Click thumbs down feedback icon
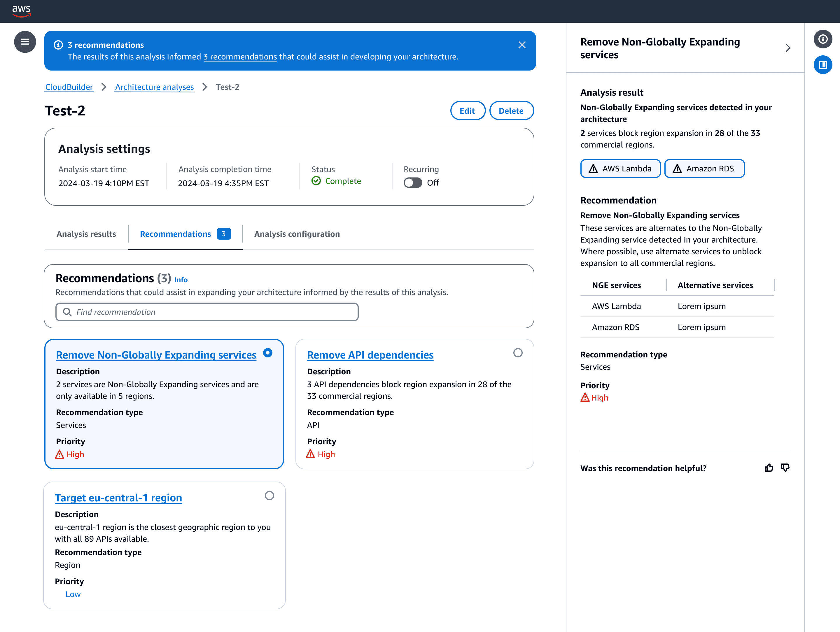The image size is (840, 632). (785, 468)
